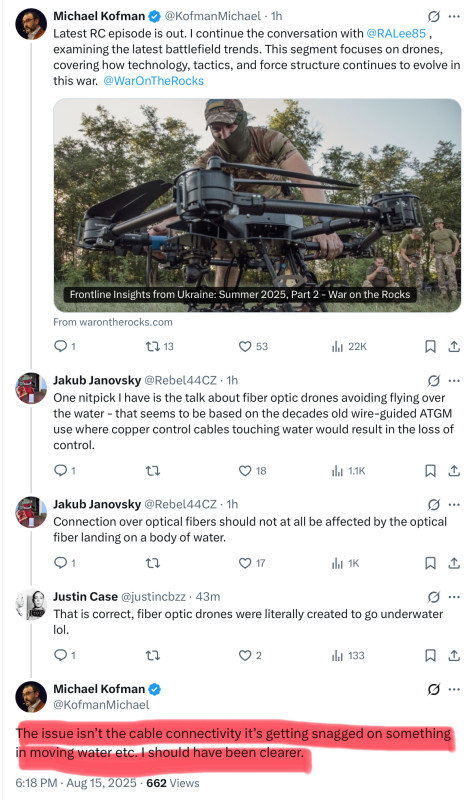Screen dimensions: 474x800
Task: Open more options on Kofman's top tweet
Action: tap(454, 16)
